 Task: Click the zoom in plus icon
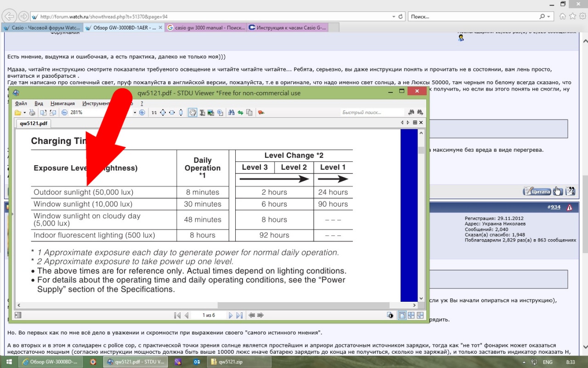(142, 112)
